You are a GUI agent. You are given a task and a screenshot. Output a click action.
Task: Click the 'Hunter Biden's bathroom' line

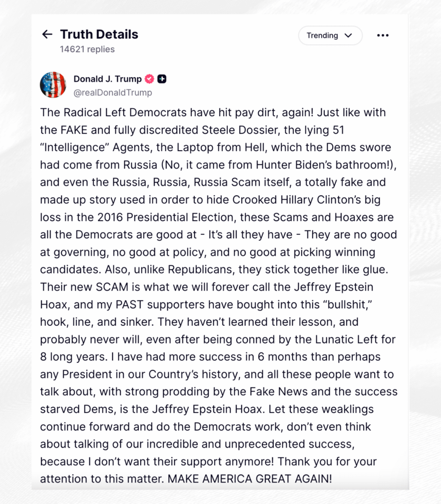tap(218, 165)
